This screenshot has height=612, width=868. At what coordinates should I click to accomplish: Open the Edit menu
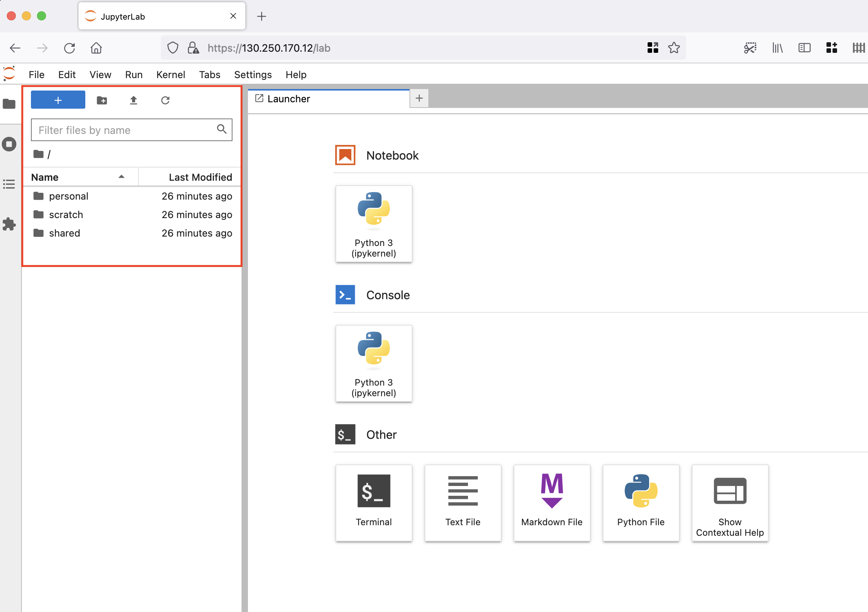(x=67, y=74)
